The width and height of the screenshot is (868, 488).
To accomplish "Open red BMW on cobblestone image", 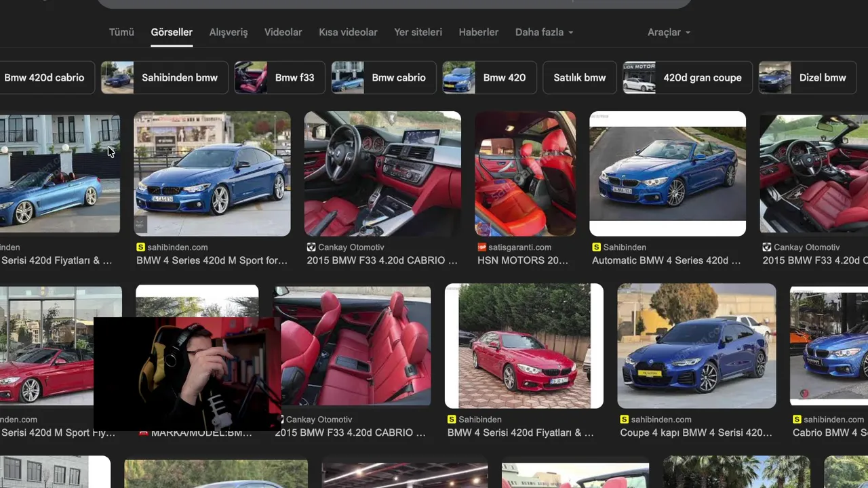I will [x=524, y=346].
